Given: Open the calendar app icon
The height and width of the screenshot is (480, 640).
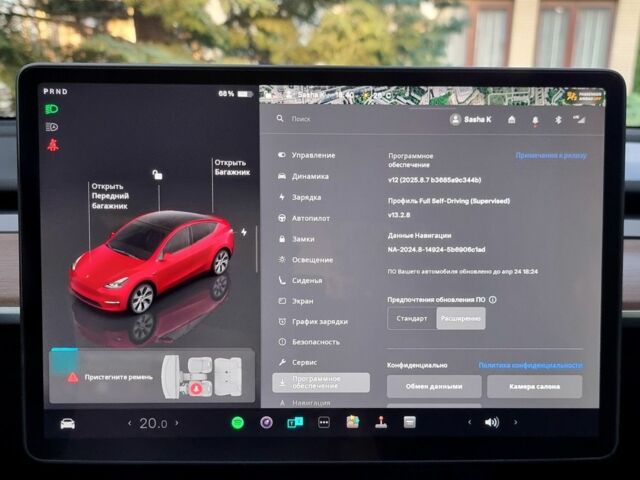Looking at the screenshot, I should click(409, 422).
